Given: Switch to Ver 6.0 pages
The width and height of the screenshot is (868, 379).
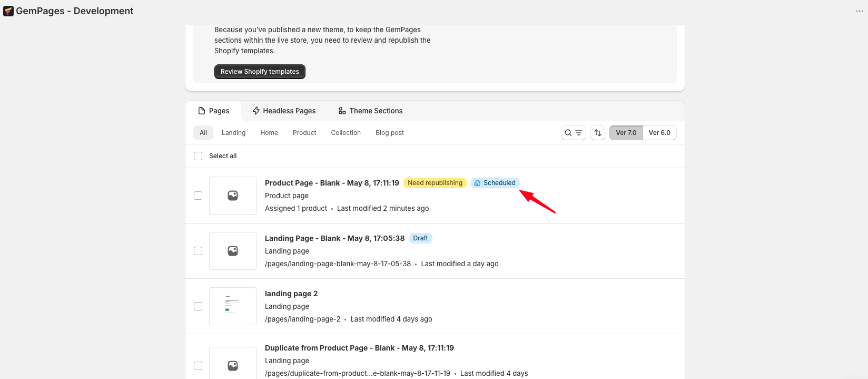Looking at the screenshot, I should tap(659, 133).
